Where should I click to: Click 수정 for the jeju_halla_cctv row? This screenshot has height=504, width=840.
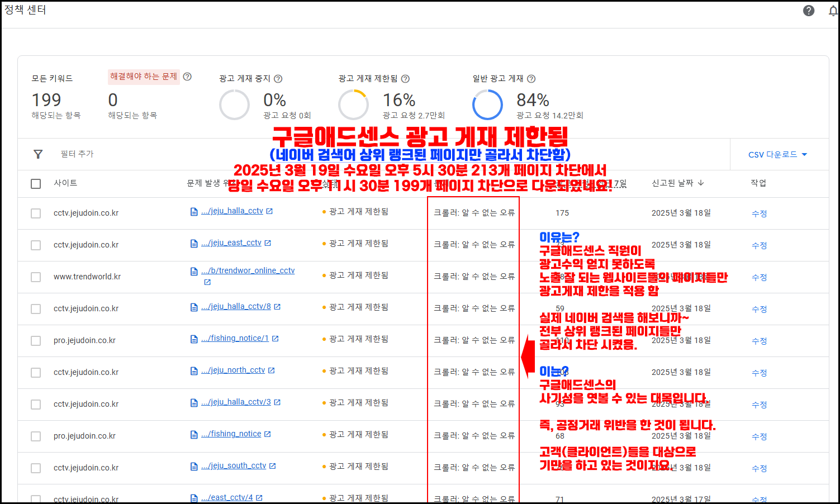click(759, 213)
